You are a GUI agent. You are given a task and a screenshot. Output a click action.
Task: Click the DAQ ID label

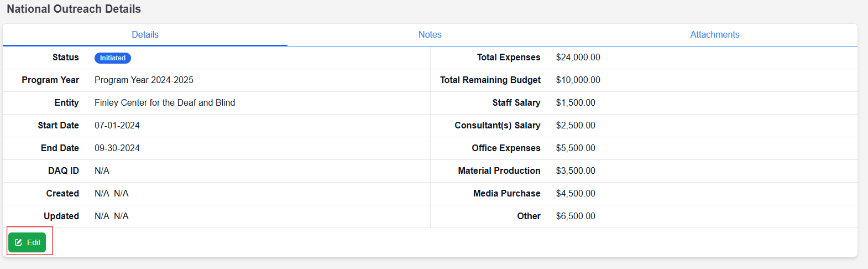(x=64, y=170)
